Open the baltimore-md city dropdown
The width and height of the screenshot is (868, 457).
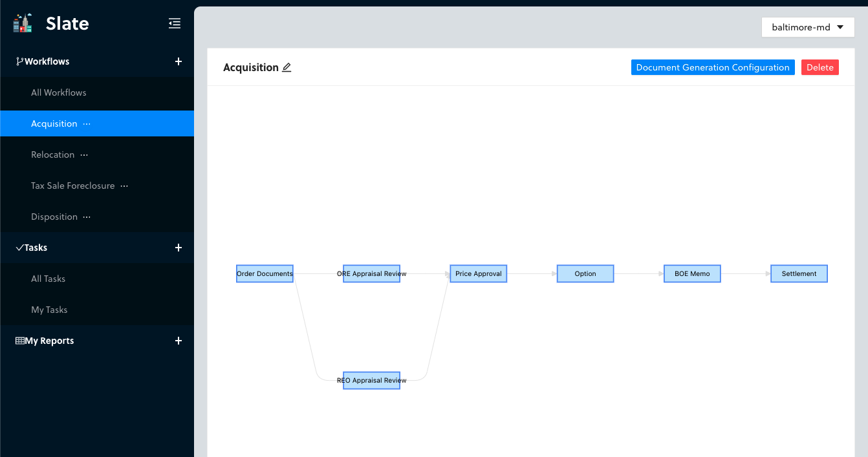coord(808,28)
